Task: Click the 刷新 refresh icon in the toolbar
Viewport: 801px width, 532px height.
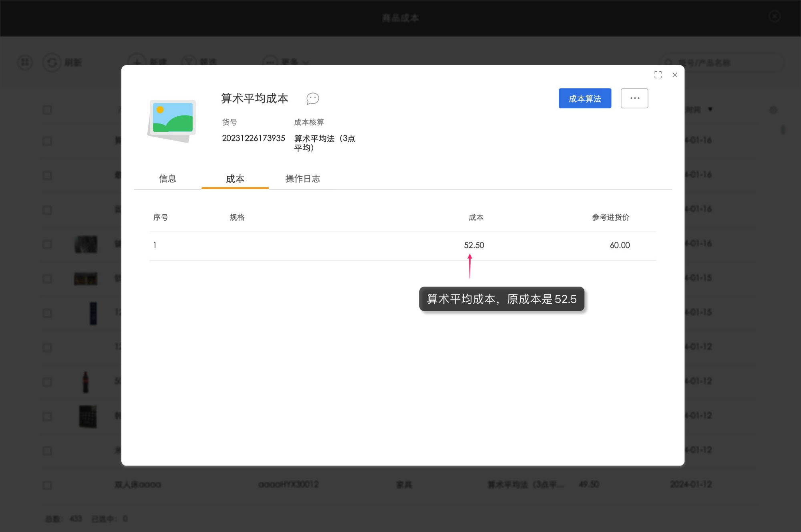Action: click(x=52, y=62)
